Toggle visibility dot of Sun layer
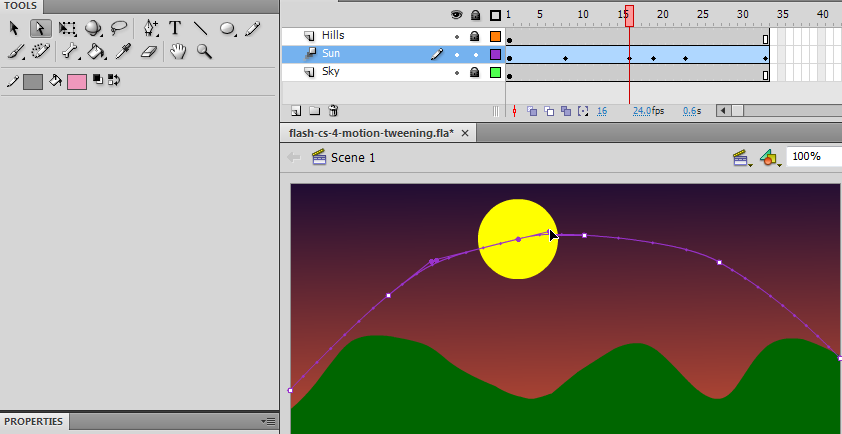The height and width of the screenshot is (434, 842). pyautogui.click(x=457, y=55)
